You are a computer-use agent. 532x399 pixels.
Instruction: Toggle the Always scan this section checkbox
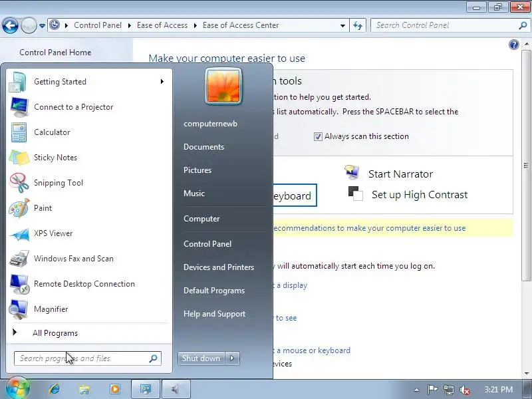point(318,137)
